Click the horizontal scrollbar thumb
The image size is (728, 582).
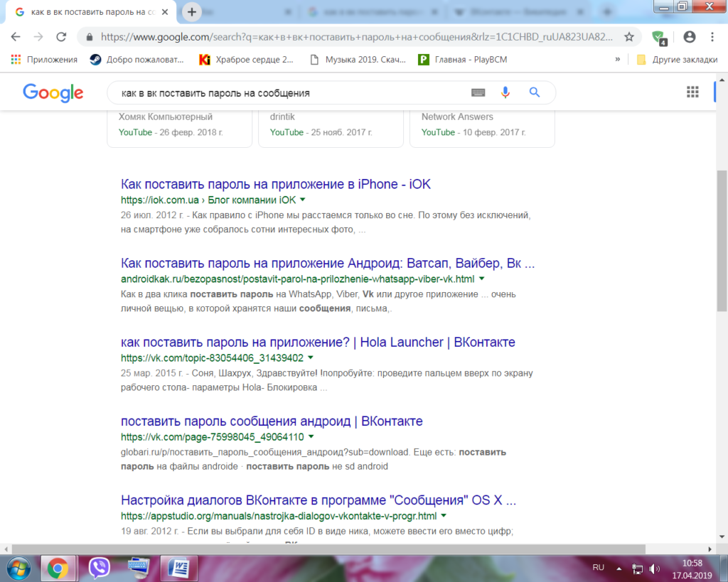coord(328,549)
